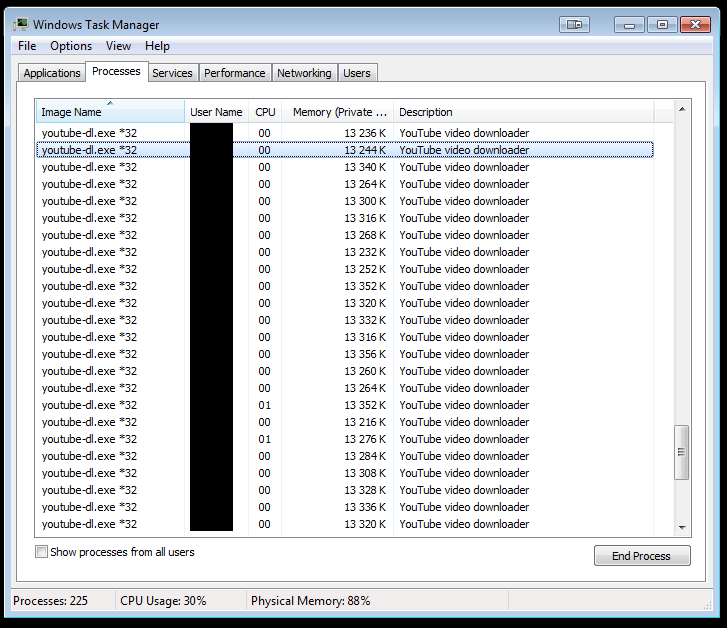
Task: Click the End Process button
Action: click(642, 556)
